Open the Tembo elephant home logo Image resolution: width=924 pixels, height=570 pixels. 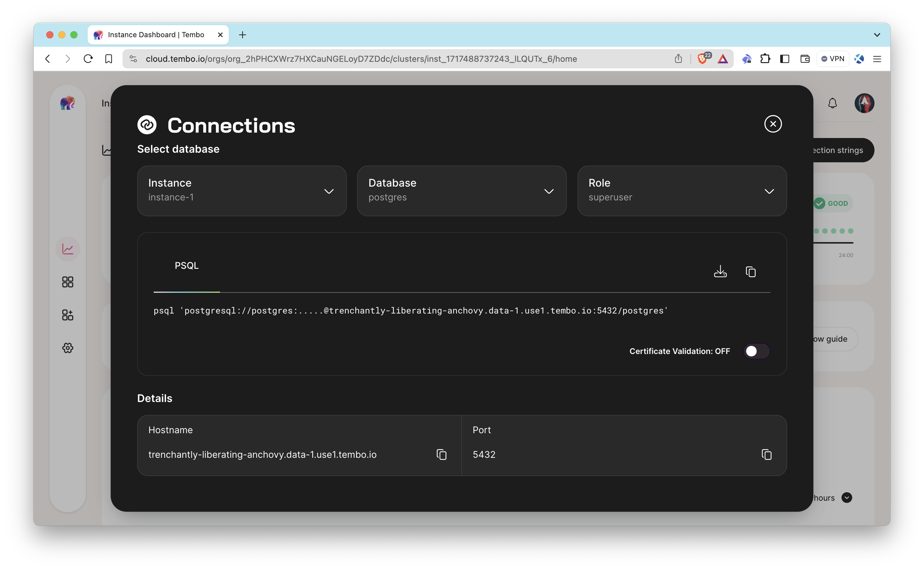(x=68, y=103)
